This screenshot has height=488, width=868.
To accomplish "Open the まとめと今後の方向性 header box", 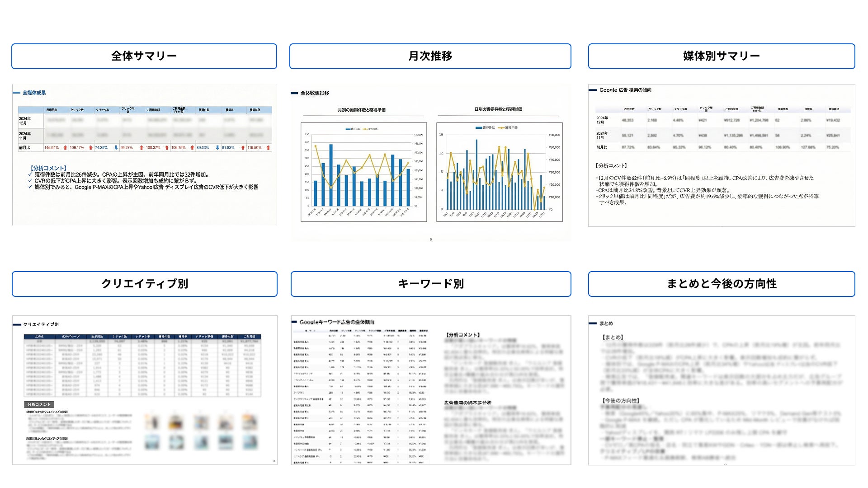I will [x=721, y=284].
